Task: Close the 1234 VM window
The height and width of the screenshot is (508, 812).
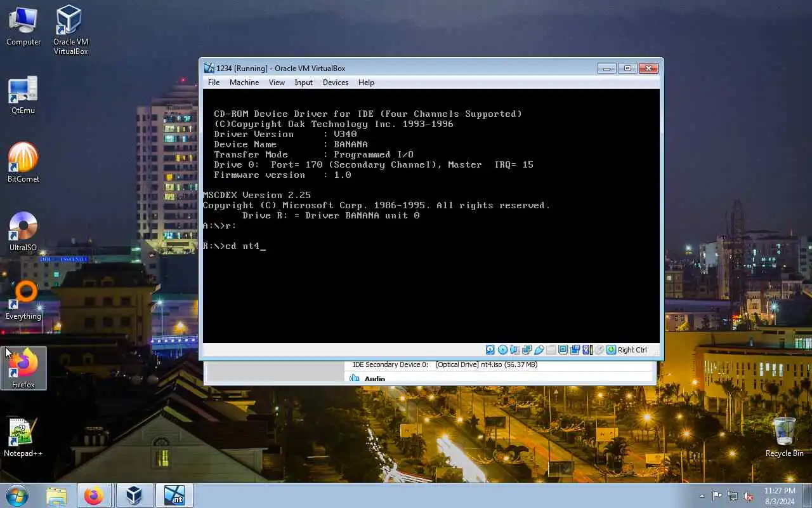Action: pyautogui.click(x=648, y=68)
